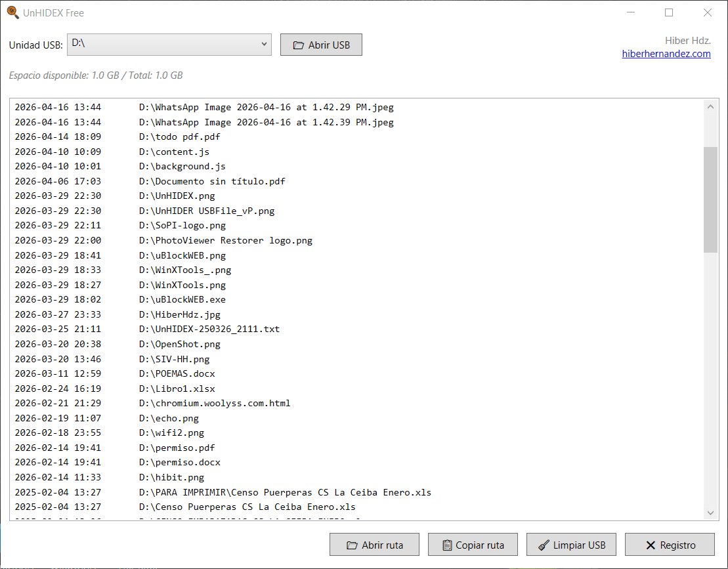This screenshot has width=728, height=569.
Task: Click the folder icon on Abrir USB
Action: pos(299,44)
